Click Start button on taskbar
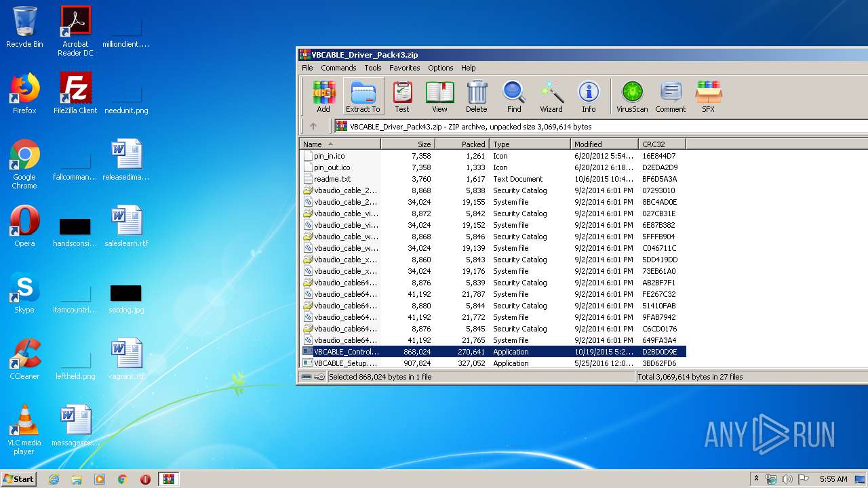Screen dimensions: 868x488 point(19,479)
